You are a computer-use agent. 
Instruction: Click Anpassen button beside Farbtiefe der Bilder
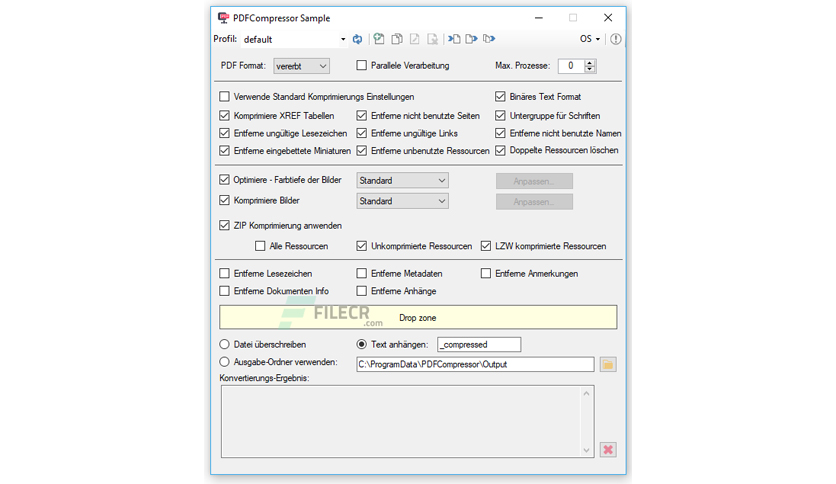pos(534,181)
